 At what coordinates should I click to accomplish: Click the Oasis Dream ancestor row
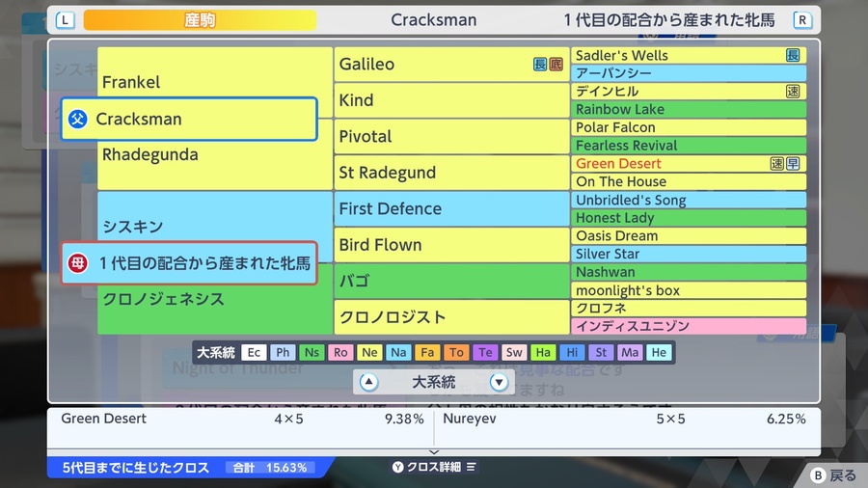pos(689,236)
